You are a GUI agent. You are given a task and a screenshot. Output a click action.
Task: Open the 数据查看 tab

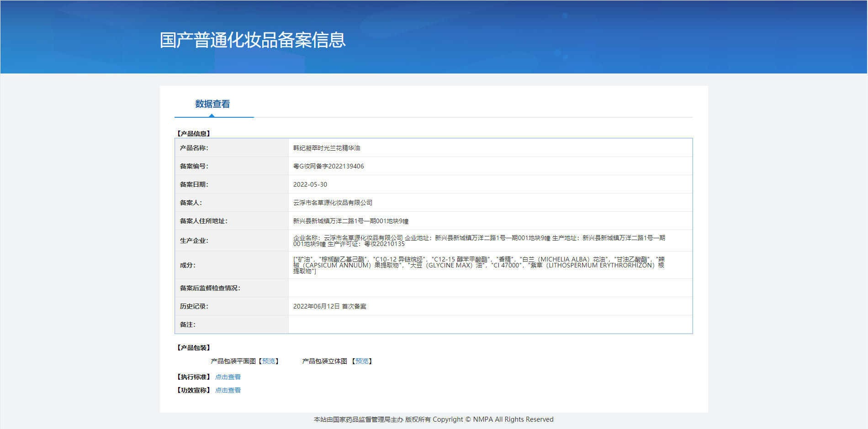pos(212,104)
